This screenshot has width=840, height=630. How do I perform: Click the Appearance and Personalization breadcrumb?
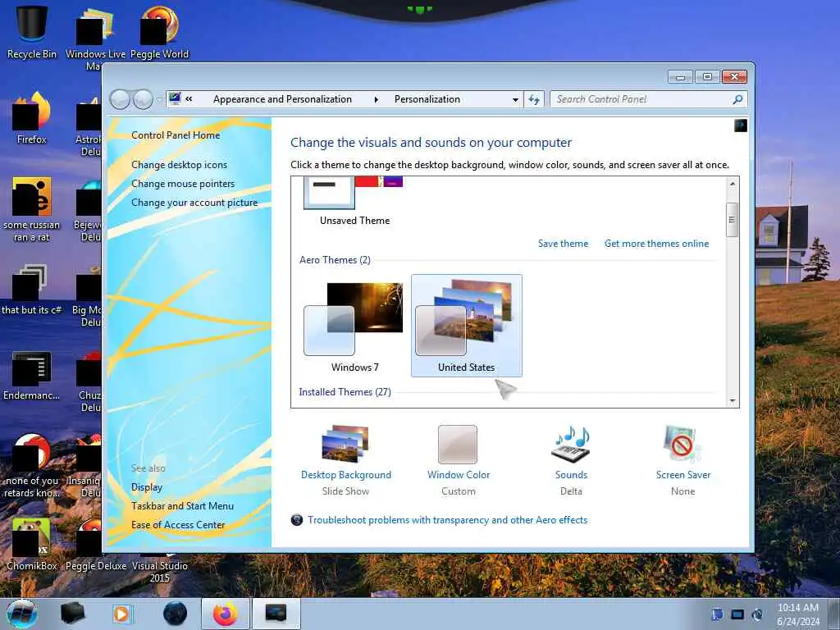pos(282,99)
